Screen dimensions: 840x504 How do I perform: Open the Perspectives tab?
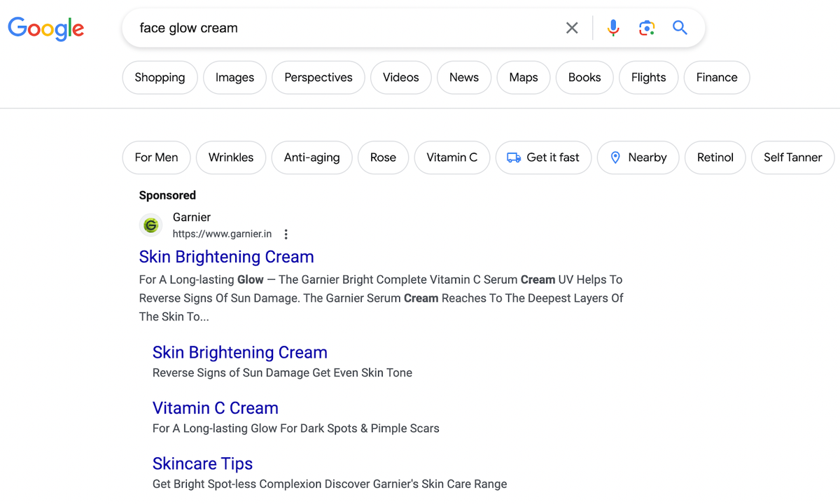click(318, 78)
